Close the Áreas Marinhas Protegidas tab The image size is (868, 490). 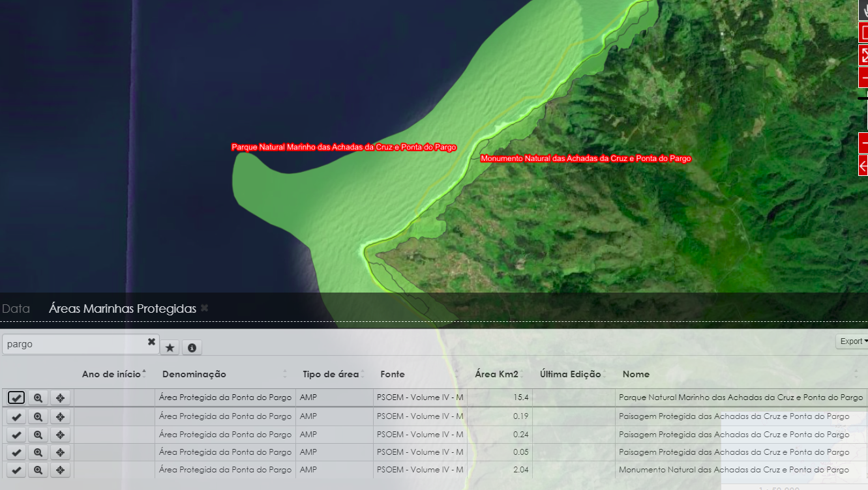[204, 308]
